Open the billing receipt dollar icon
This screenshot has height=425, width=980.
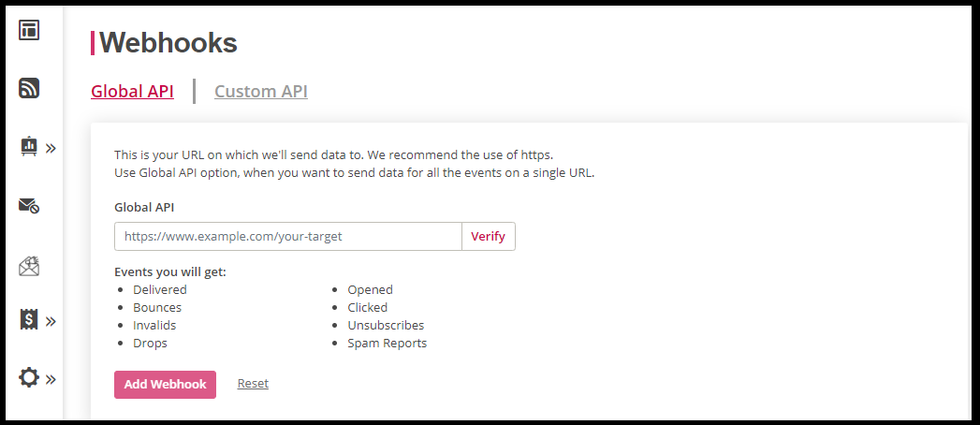(x=29, y=320)
